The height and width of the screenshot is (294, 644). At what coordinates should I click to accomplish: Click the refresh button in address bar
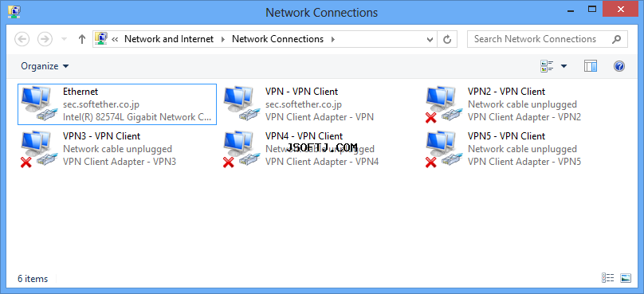tap(447, 39)
